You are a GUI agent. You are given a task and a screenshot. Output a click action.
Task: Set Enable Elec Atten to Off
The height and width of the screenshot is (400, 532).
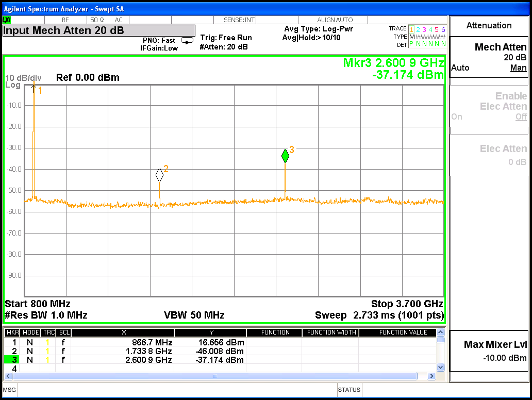(x=521, y=116)
